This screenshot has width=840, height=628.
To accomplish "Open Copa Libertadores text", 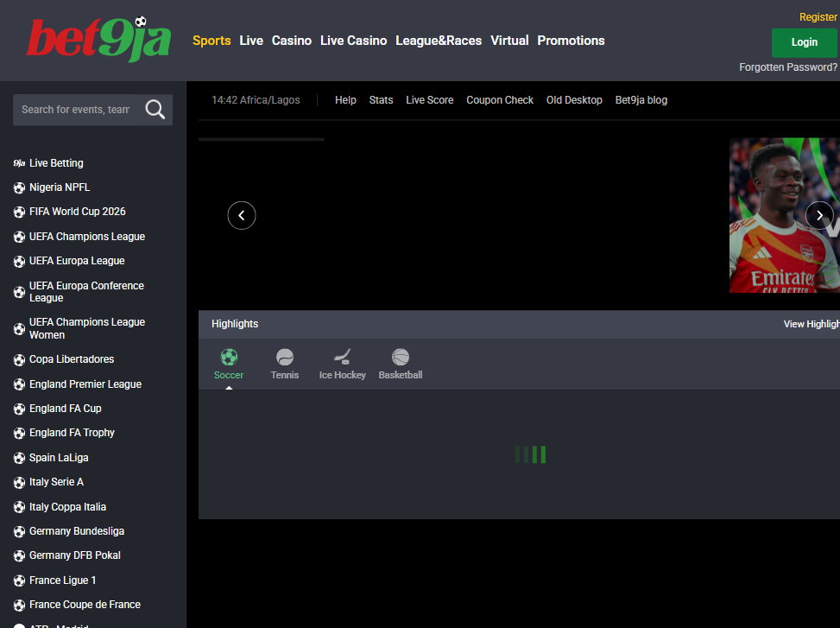I will [72, 359].
